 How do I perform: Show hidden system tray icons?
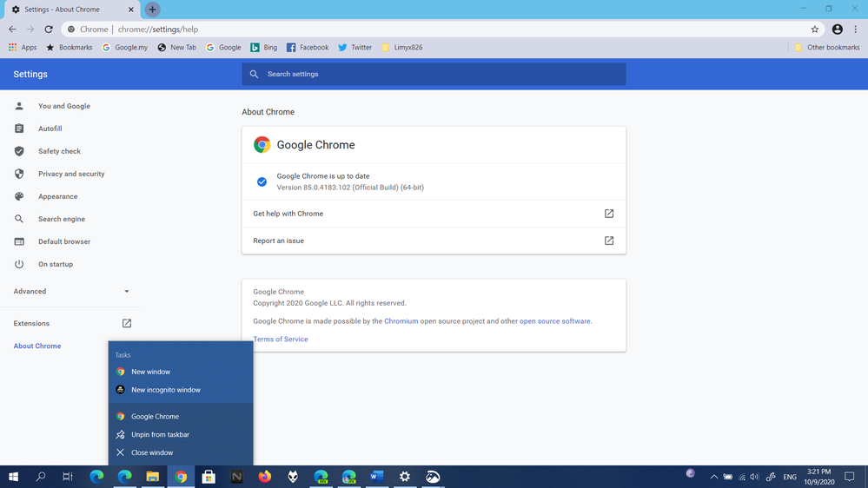(714, 477)
